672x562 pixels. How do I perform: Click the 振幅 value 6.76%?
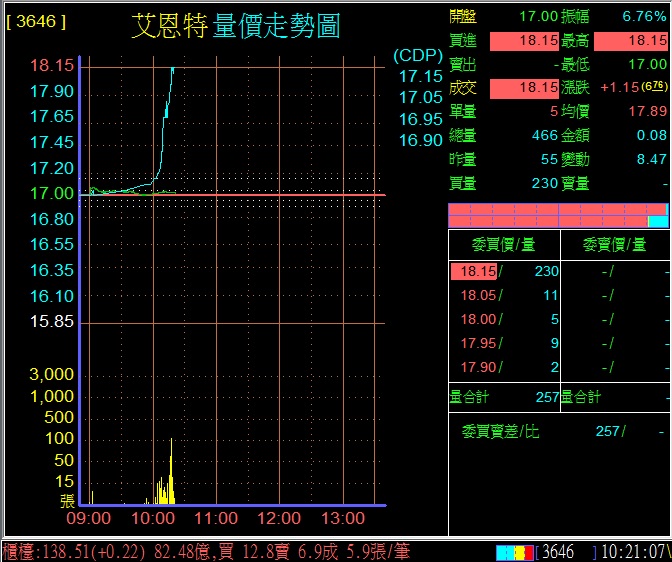point(644,16)
